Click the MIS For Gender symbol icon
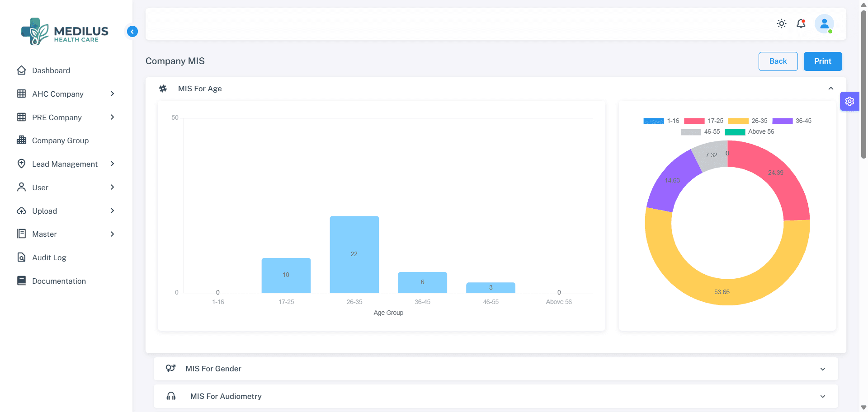Image resolution: width=868 pixels, height=412 pixels. 170,368
